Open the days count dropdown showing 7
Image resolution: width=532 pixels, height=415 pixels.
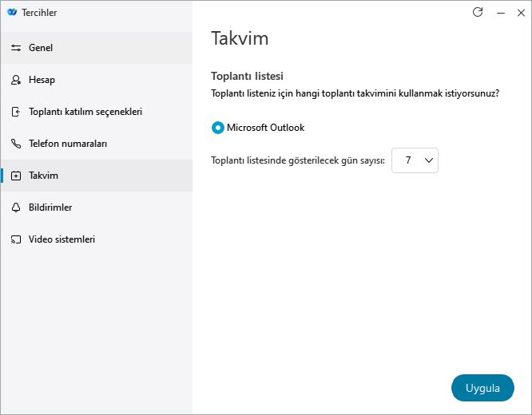415,160
